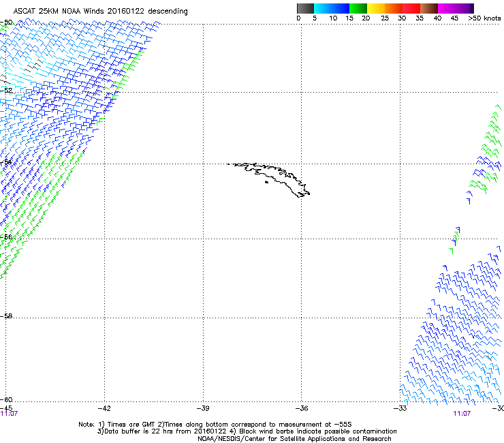The height and width of the screenshot is (443, 504).
Task: Click the small black island dot south of coastline
Action: [266, 182]
